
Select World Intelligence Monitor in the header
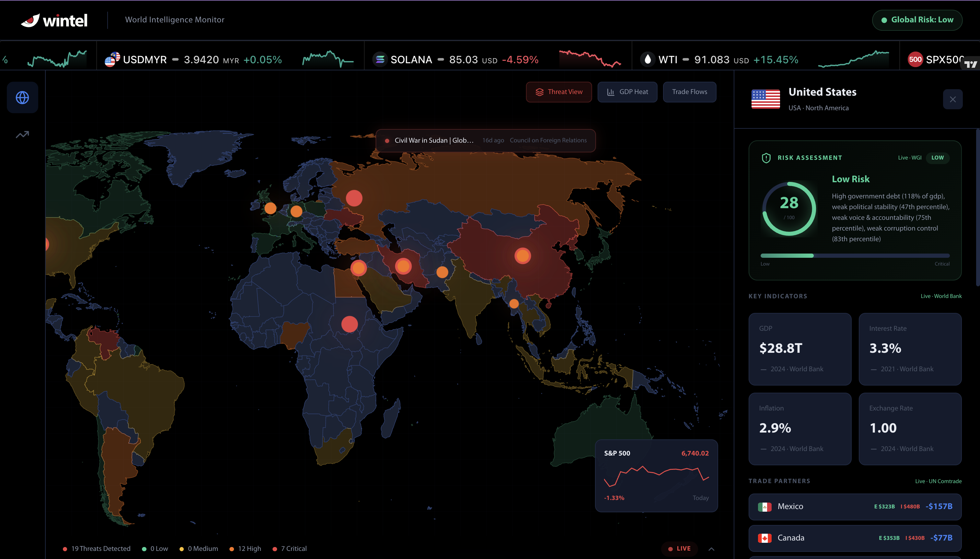[x=175, y=20]
